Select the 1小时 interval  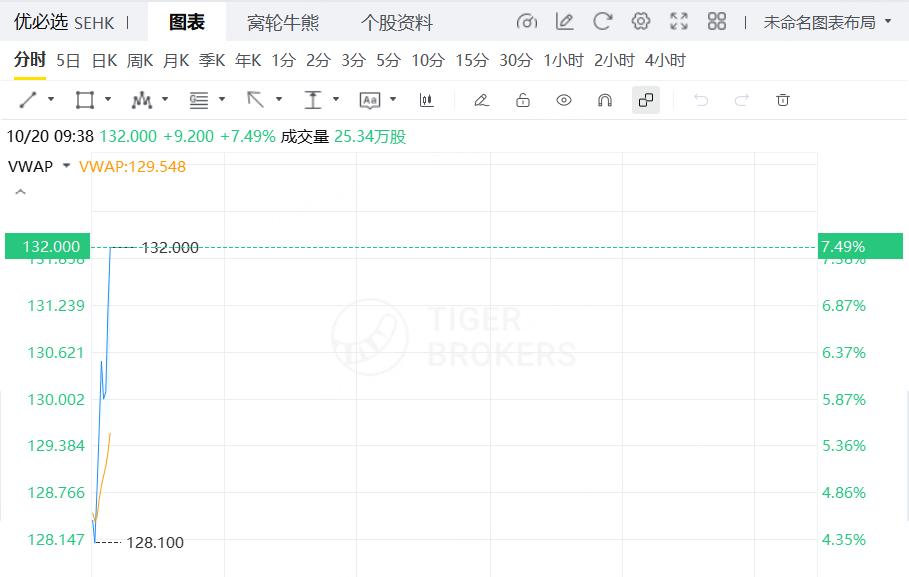(563, 60)
